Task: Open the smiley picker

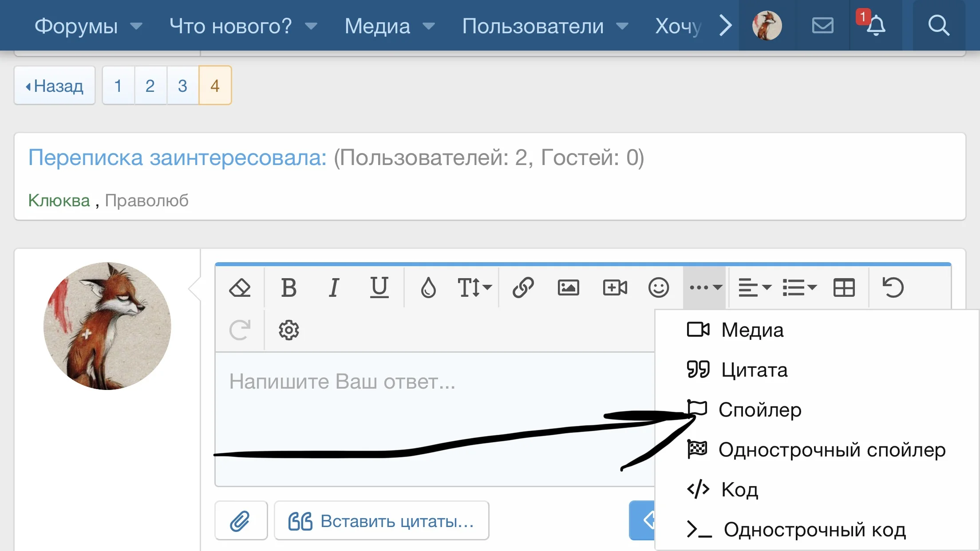Action: pos(659,287)
